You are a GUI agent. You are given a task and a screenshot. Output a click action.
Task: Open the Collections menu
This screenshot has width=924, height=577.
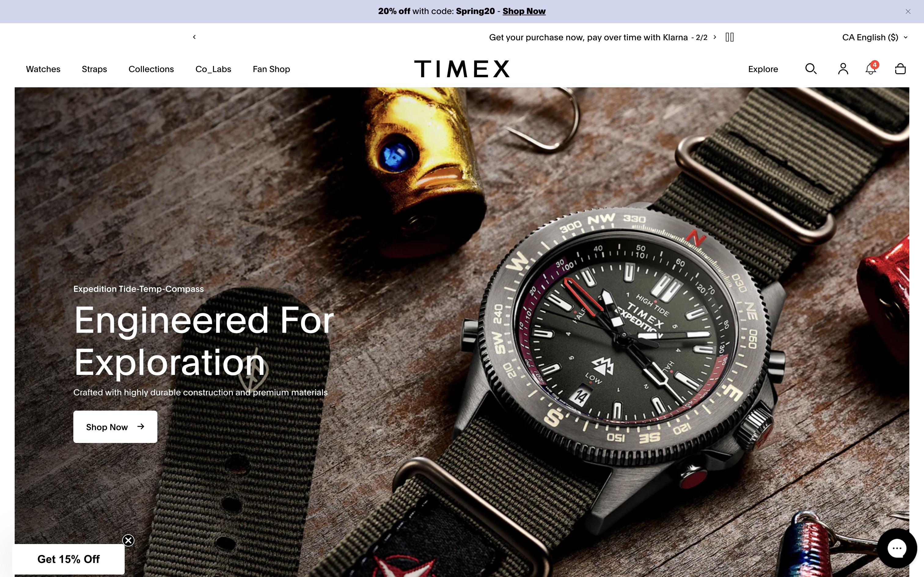click(151, 69)
